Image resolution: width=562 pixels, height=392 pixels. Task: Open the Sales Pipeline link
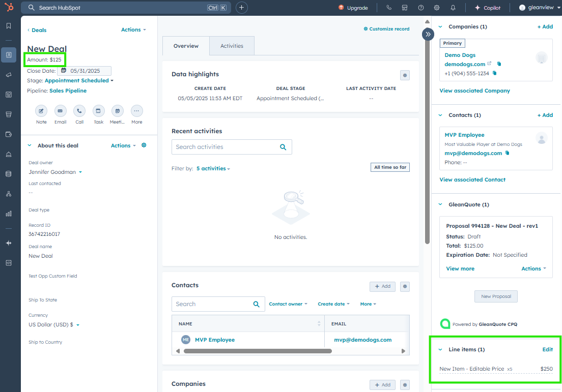tap(68, 91)
